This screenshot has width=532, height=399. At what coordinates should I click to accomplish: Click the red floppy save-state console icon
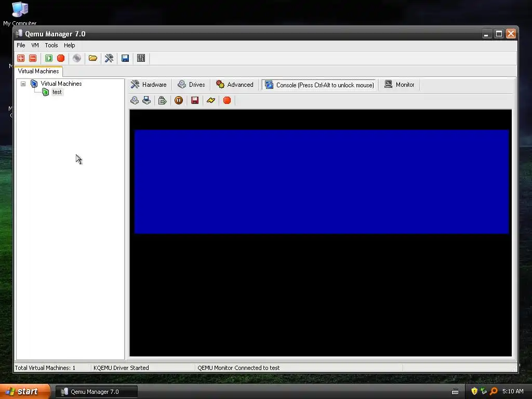click(195, 100)
